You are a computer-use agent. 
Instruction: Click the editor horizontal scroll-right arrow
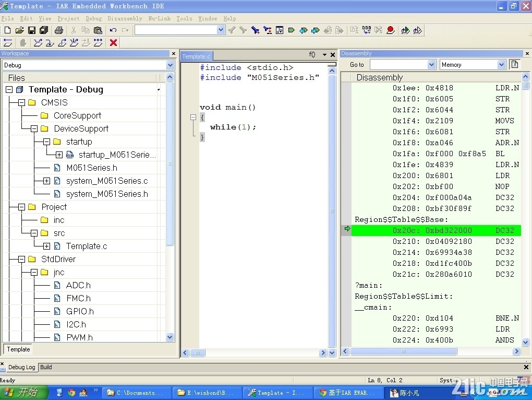click(x=323, y=352)
